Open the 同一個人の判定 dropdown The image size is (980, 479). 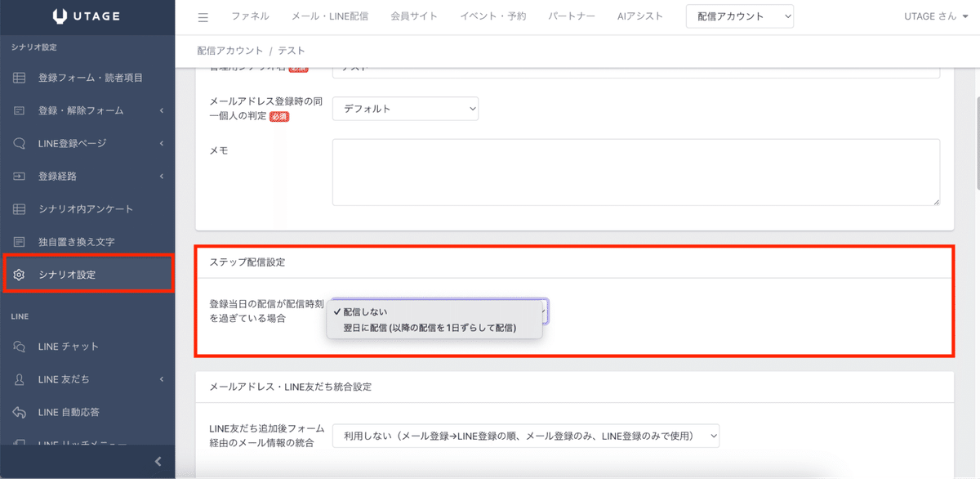(405, 109)
